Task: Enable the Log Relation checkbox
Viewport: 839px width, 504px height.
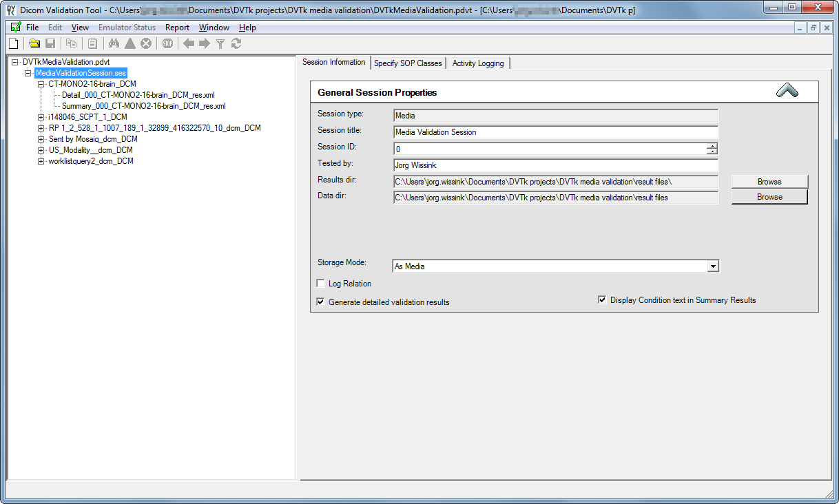Action: 320,283
